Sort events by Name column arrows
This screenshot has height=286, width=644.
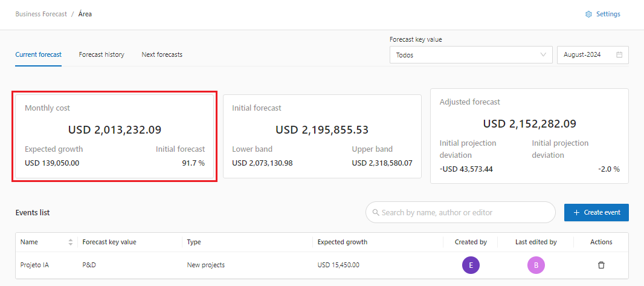point(71,242)
